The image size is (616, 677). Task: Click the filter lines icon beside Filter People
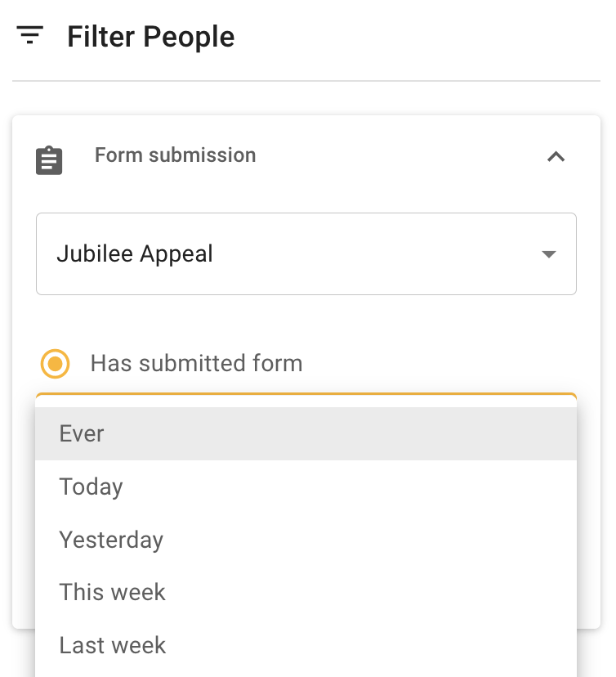[x=30, y=36]
